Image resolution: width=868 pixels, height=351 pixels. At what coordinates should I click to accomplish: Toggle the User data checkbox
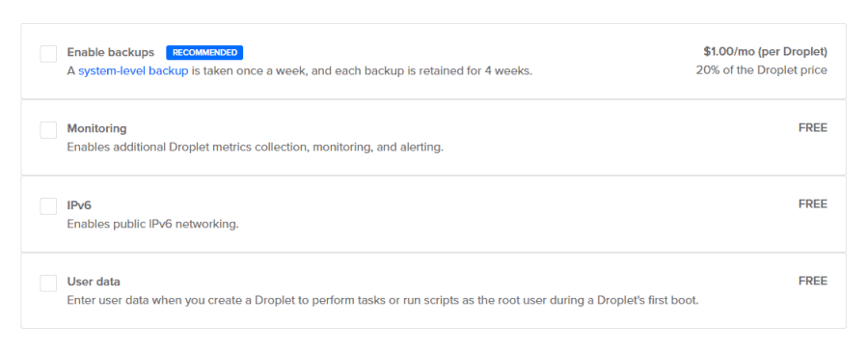click(48, 283)
